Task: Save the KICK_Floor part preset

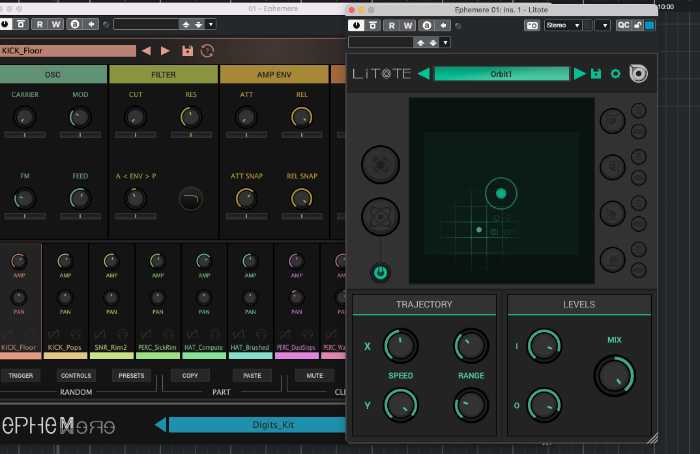Action: [188, 50]
